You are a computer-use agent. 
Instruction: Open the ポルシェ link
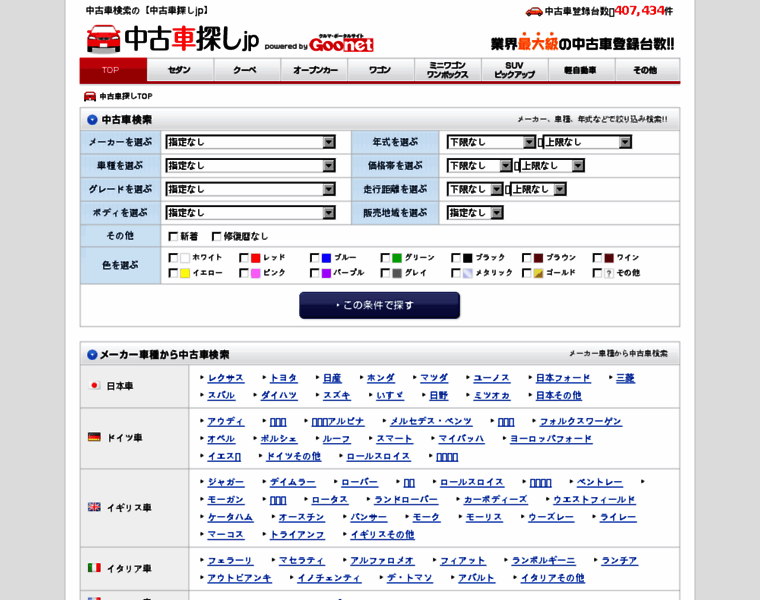(x=279, y=439)
